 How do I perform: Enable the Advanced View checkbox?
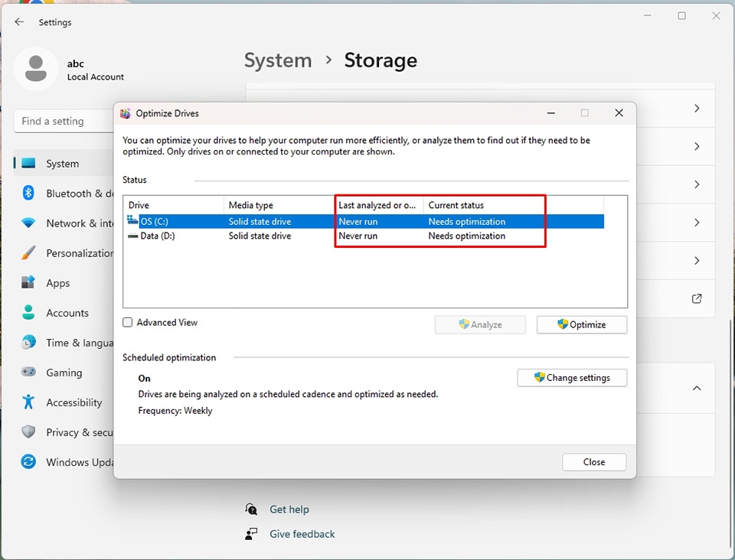coord(128,322)
